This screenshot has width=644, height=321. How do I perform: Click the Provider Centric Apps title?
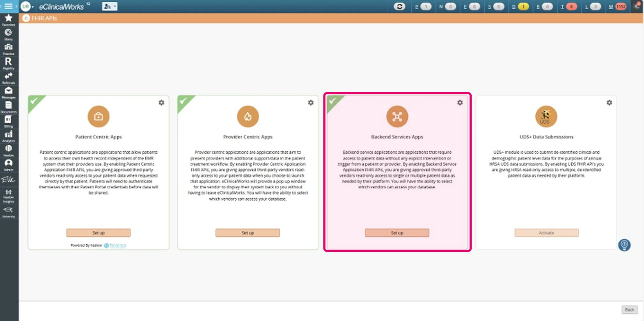[x=248, y=137]
